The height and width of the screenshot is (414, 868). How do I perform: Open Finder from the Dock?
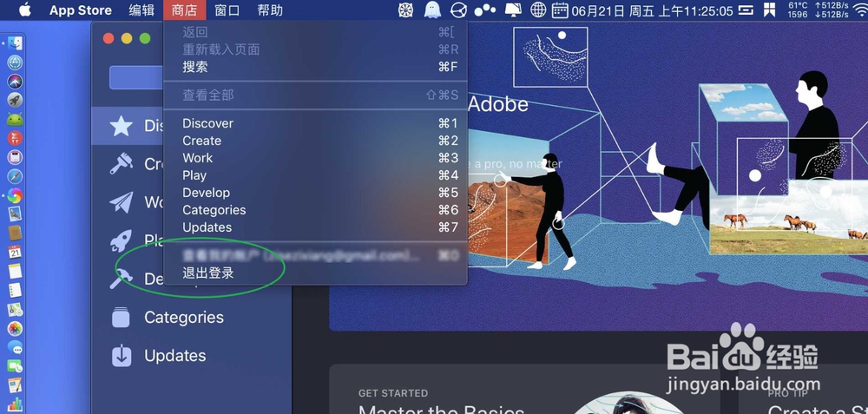(x=15, y=43)
